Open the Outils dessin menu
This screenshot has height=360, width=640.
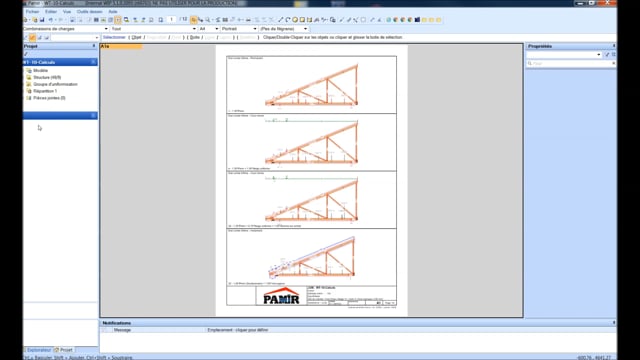click(90, 11)
